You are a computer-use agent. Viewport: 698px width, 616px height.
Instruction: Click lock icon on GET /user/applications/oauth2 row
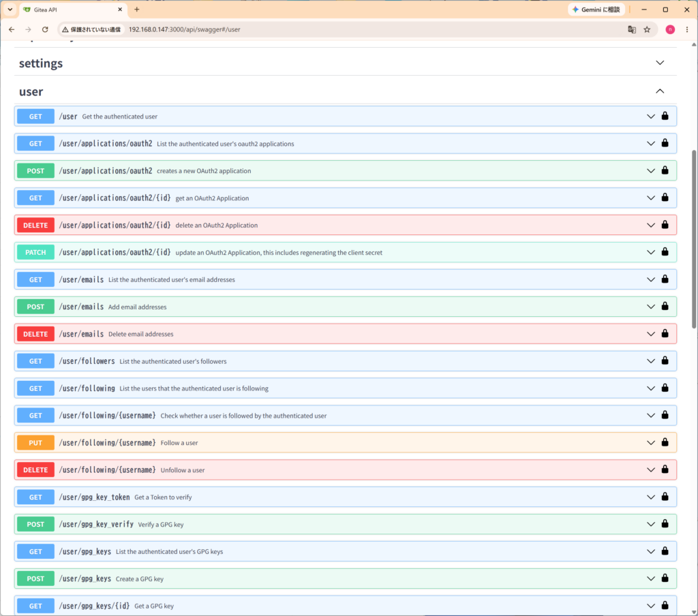(665, 143)
